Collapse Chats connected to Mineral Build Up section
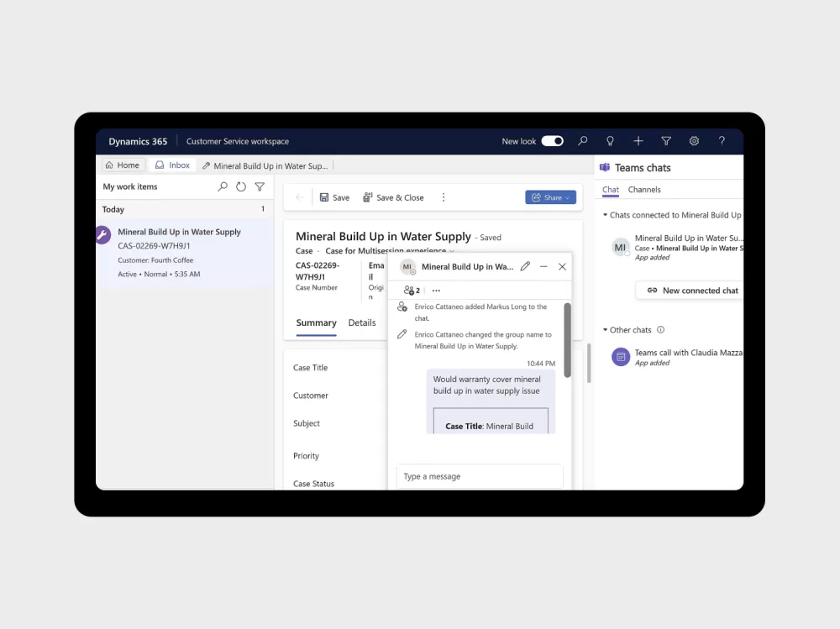Image resolution: width=840 pixels, height=629 pixels. coord(606,215)
